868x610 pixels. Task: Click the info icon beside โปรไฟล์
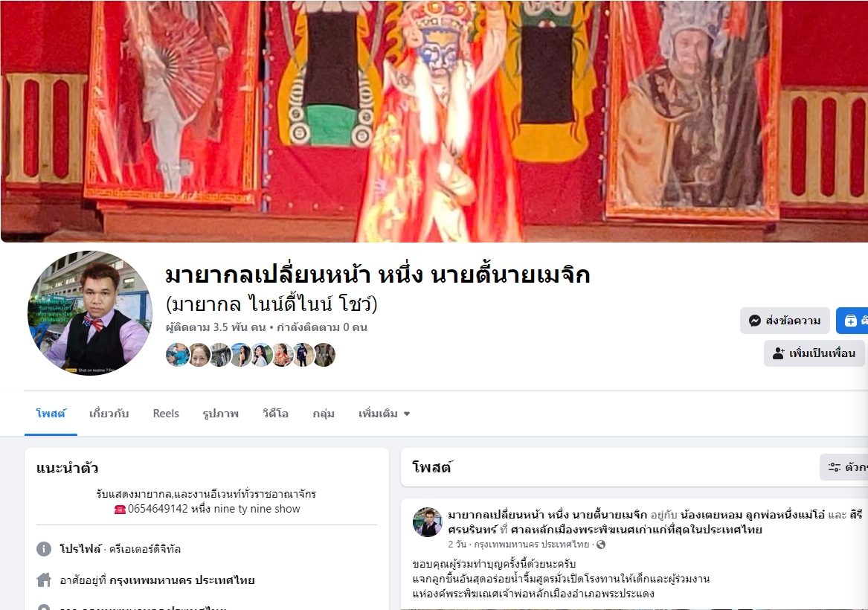[x=44, y=548]
